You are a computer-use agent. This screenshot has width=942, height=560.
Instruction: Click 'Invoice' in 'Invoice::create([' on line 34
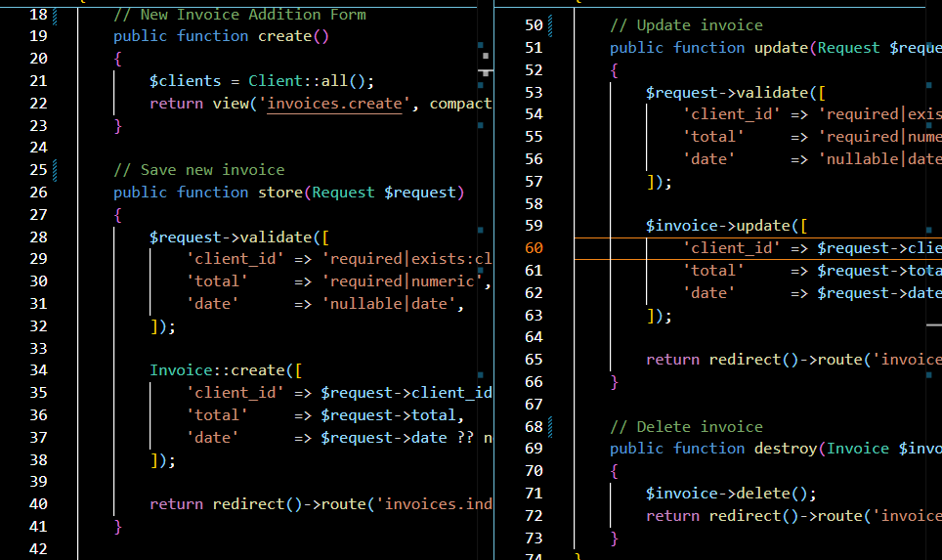pyautogui.click(x=181, y=370)
